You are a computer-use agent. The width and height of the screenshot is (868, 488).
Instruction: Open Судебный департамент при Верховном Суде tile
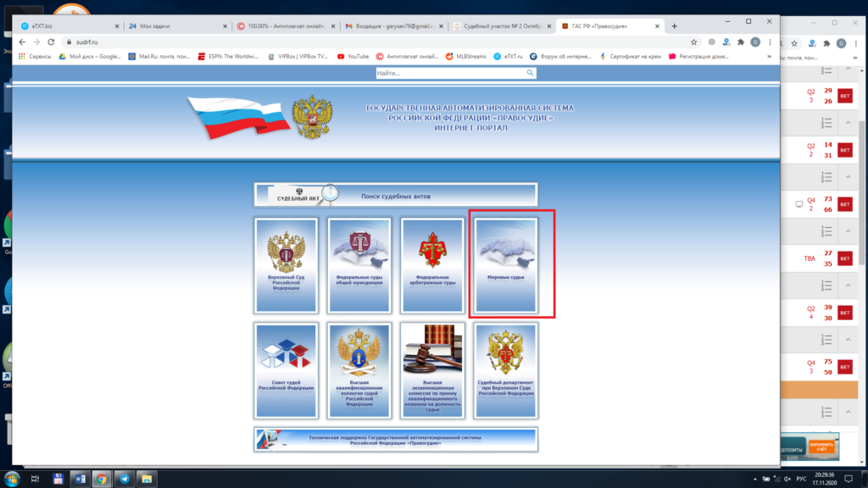(x=505, y=370)
